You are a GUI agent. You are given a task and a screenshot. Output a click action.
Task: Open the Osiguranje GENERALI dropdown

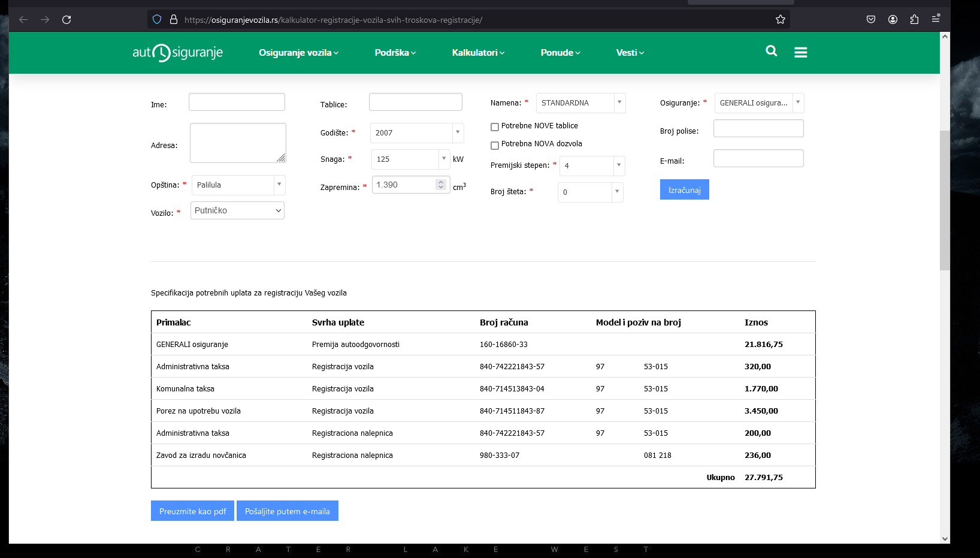coord(759,103)
